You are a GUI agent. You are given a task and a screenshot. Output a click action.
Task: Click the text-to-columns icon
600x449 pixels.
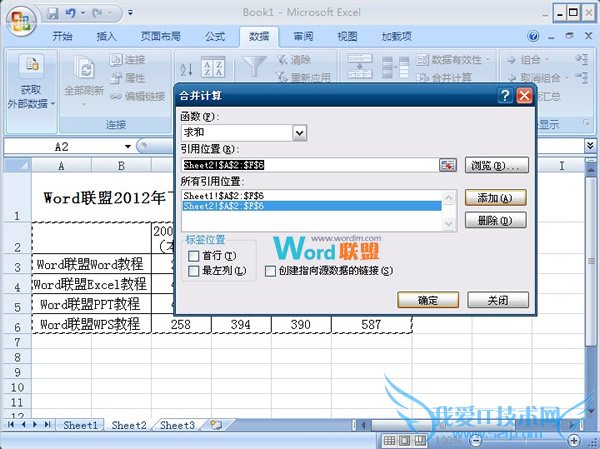[360, 66]
